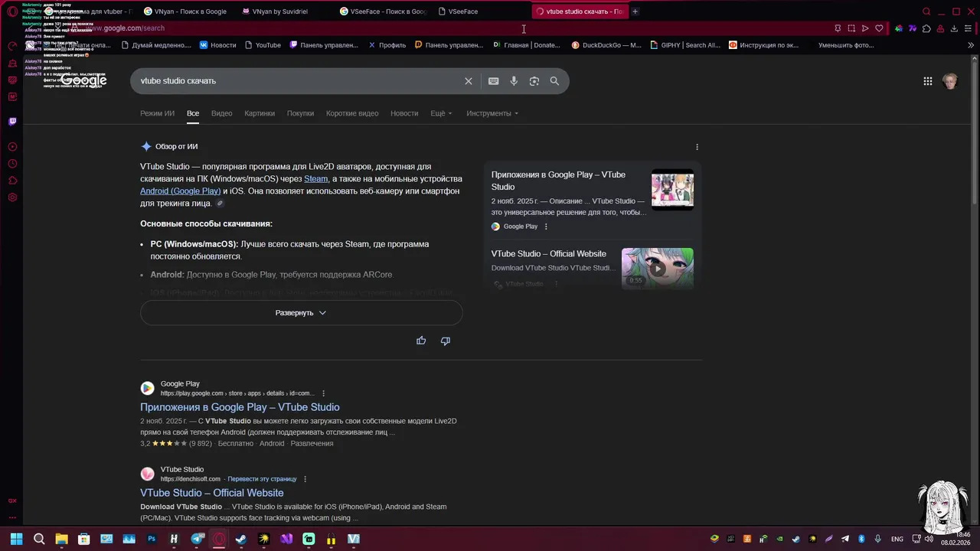Select the Новости search filter
The height and width of the screenshot is (551, 980).
pos(404,113)
